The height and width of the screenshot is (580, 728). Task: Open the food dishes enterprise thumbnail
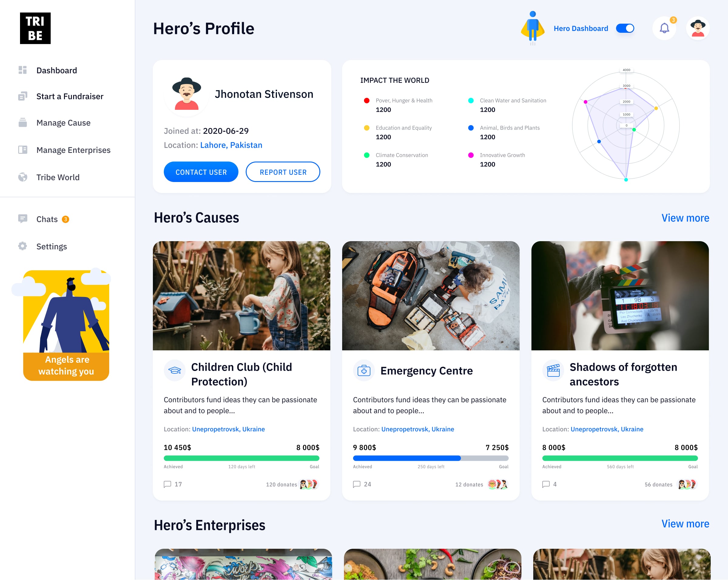(x=433, y=564)
